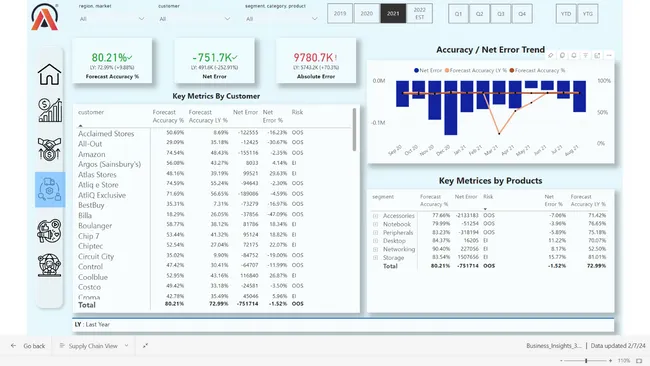Viewport: 650px width, 366px height.
Task: Click the Forecast Accuracy % KPI card
Action: [112, 61]
